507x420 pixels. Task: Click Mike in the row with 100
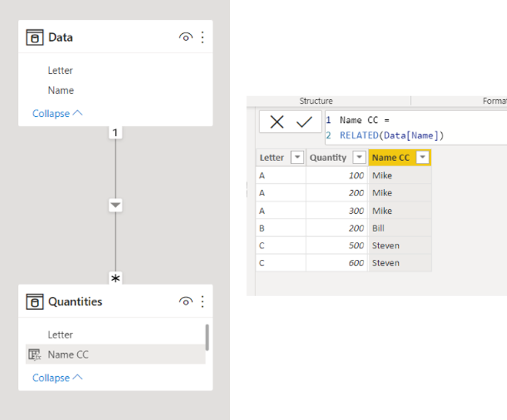point(399,175)
